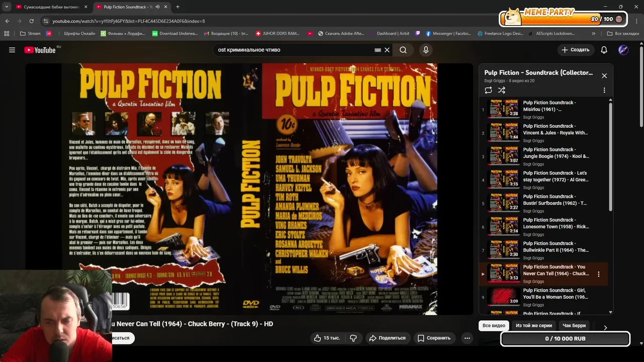644x362 pixels.
Task: Toggle playlist loop/repeat
Action: click(488, 90)
